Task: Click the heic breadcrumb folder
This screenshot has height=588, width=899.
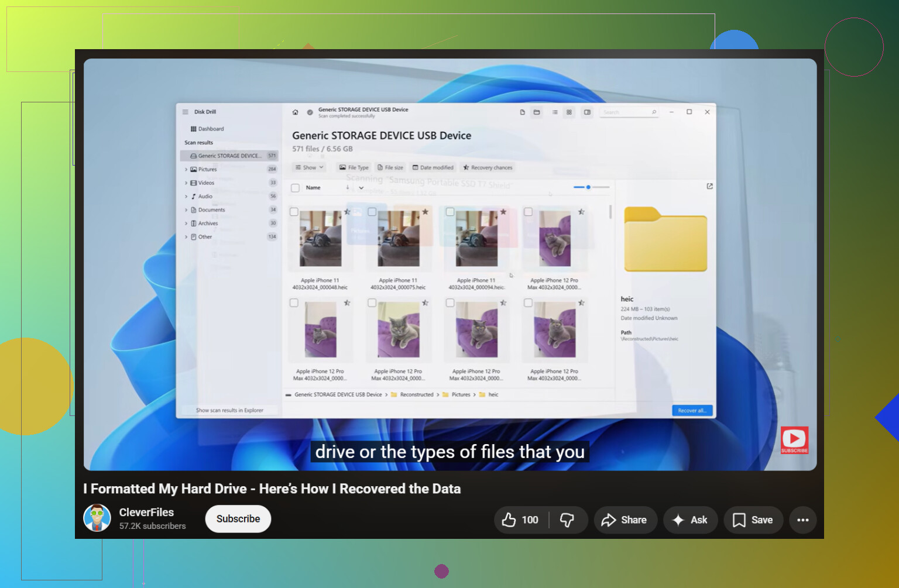Action: [489, 395]
